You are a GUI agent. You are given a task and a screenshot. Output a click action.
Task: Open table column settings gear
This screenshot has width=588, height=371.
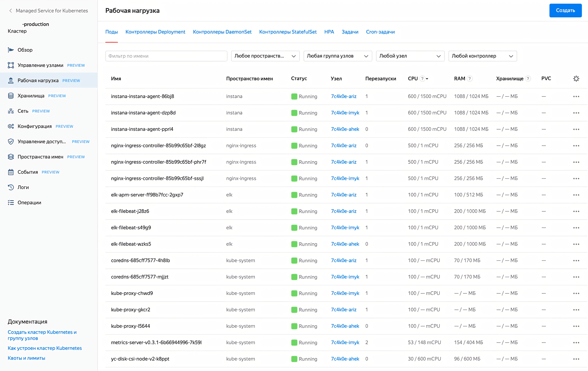pyautogui.click(x=576, y=79)
